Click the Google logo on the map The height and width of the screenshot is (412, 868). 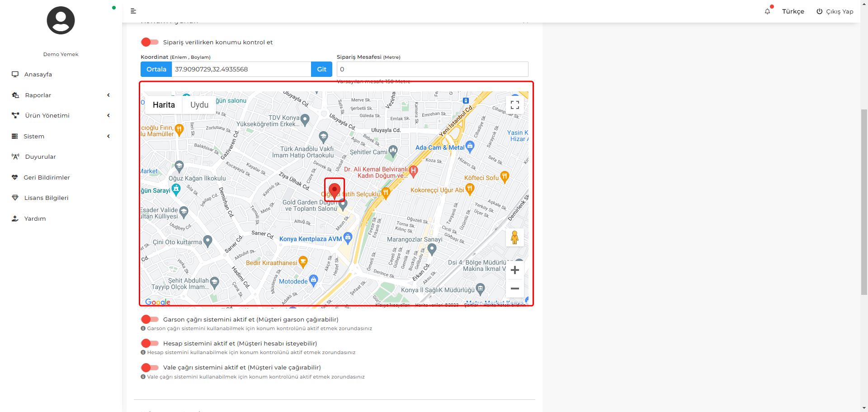click(x=158, y=302)
